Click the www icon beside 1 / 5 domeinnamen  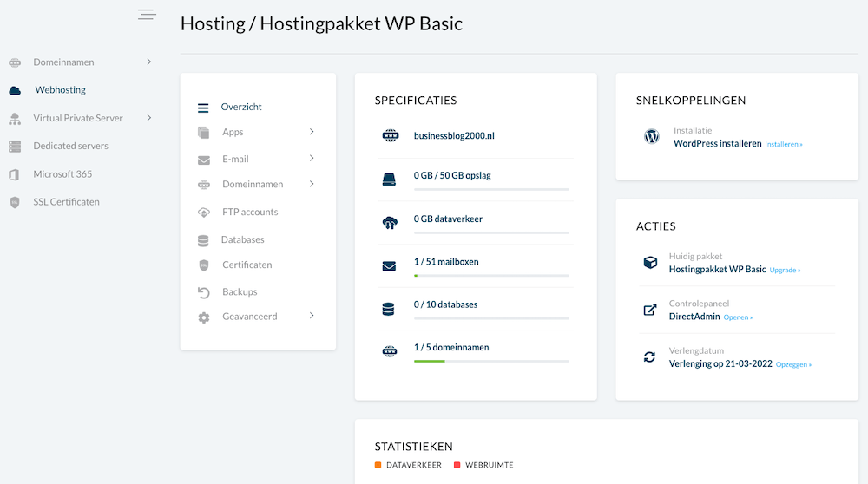click(x=390, y=351)
